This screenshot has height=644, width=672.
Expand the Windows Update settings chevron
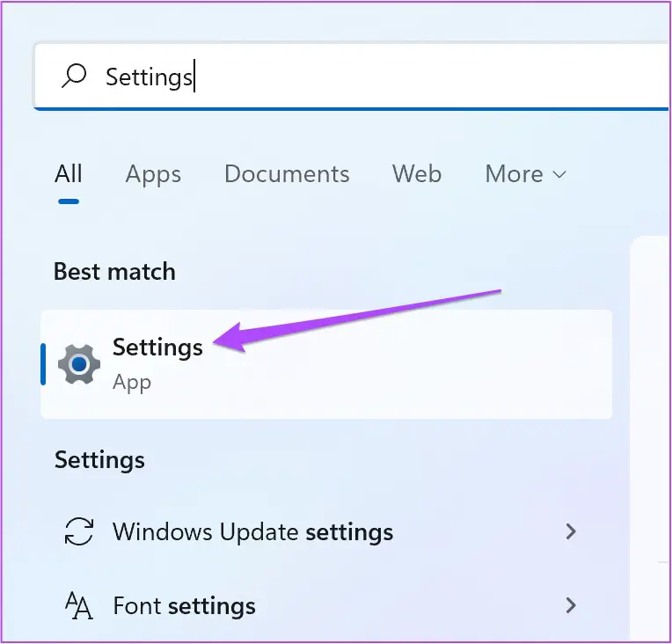point(571,531)
